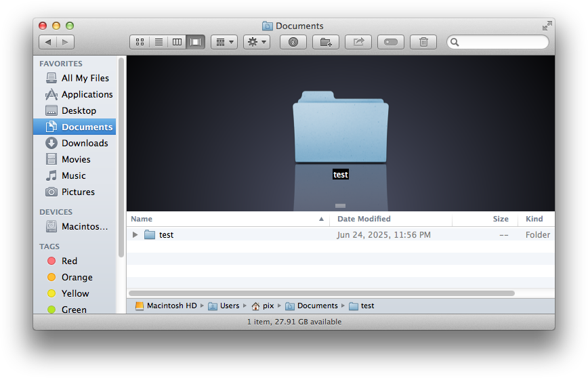Create a new folder from the toolbar
The width and height of the screenshot is (588, 378).
[326, 42]
